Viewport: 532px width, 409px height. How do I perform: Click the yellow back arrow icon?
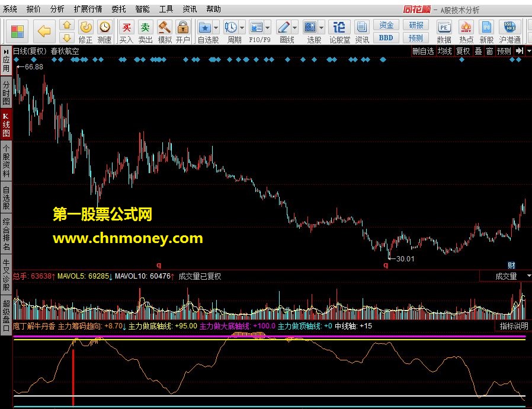pos(44,31)
